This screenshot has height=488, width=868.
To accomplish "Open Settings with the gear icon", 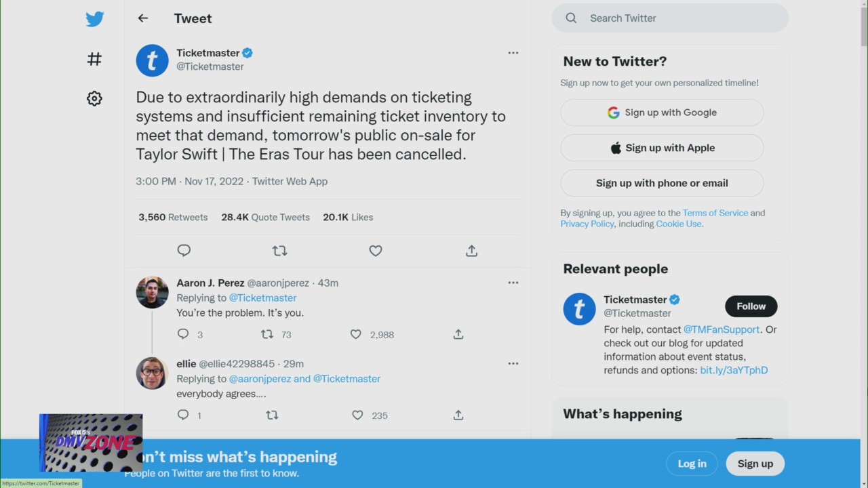I will pos(94,98).
